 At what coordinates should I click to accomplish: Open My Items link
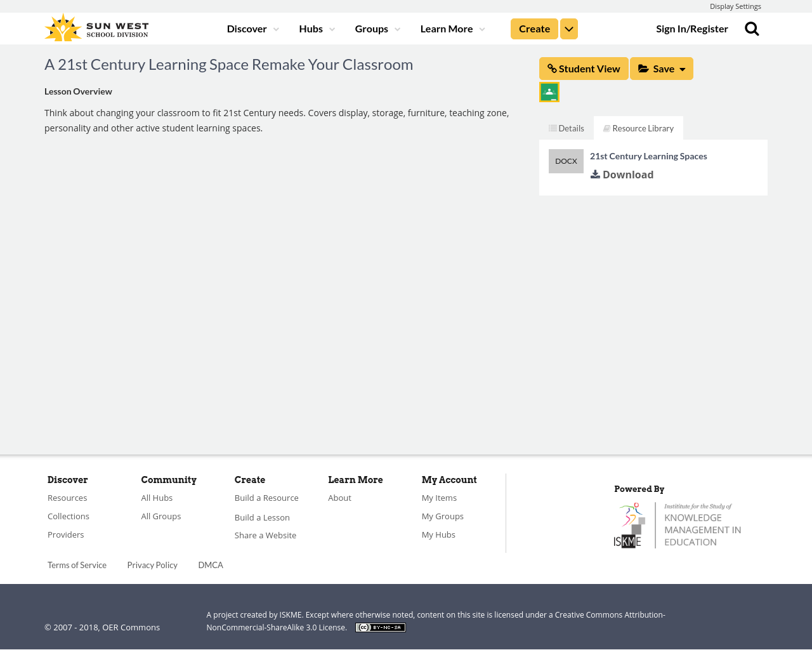click(x=439, y=498)
